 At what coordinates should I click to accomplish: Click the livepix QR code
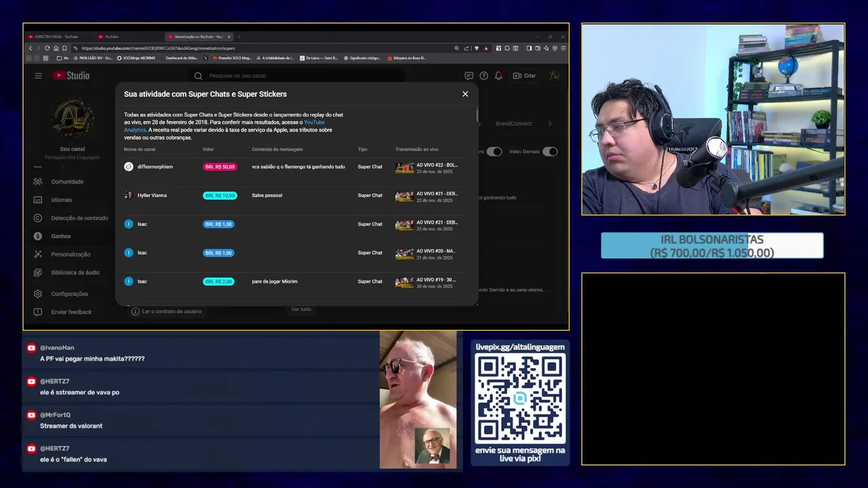pos(520,399)
